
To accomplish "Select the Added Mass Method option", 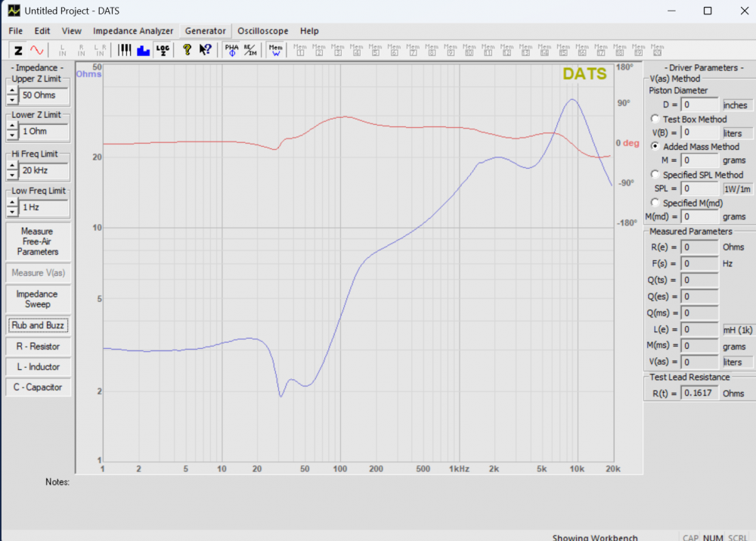I will coord(655,147).
